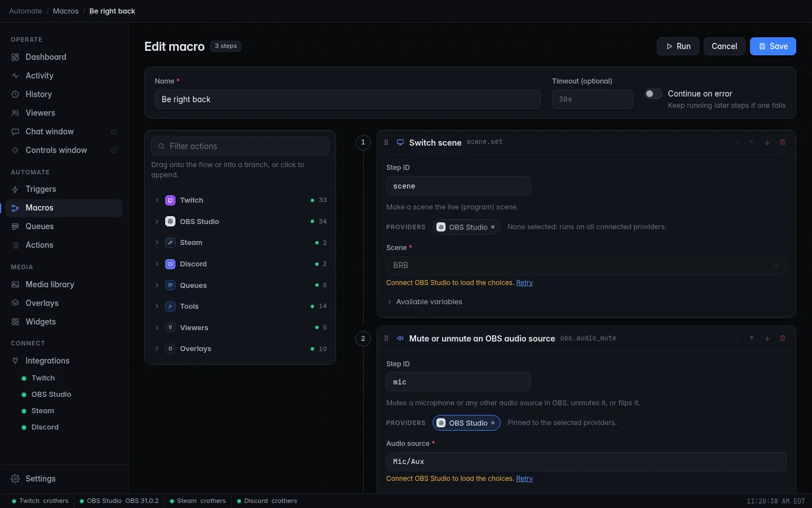Viewport: 812px width, 508px height.
Task: Select Steam under Integrations in the sidebar
Action: pyautogui.click(x=43, y=411)
